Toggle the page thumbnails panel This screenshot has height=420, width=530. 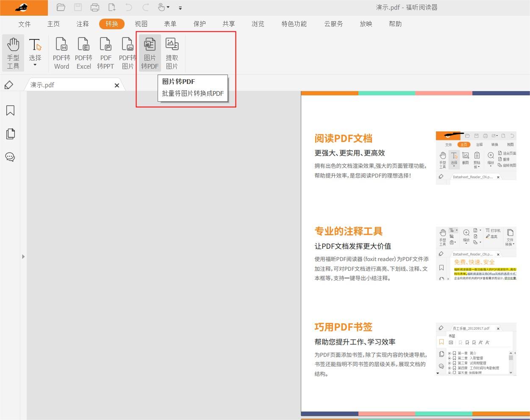(10, 134)
